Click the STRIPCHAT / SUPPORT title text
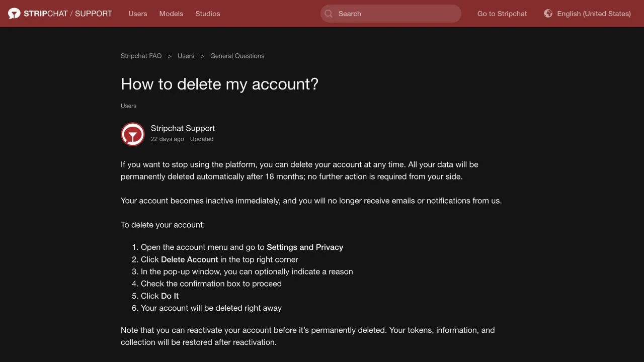The image size is (644, 362). (x=68, y=14)
